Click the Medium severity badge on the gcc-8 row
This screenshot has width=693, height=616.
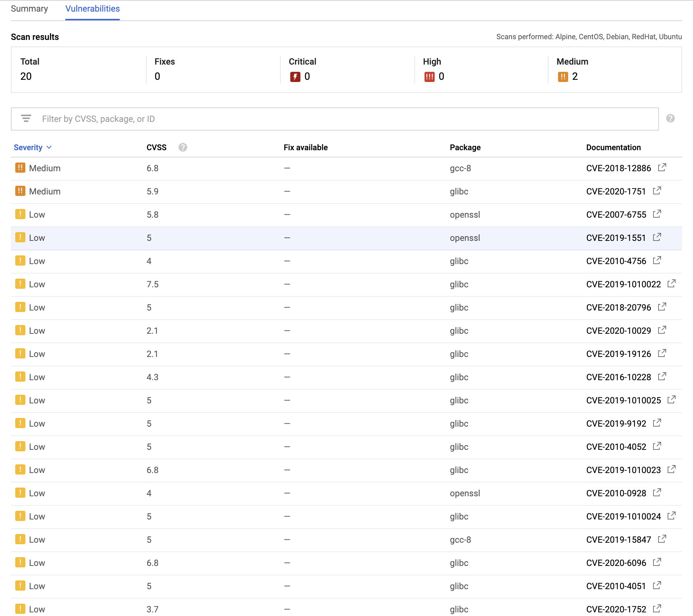click(21, 168)
